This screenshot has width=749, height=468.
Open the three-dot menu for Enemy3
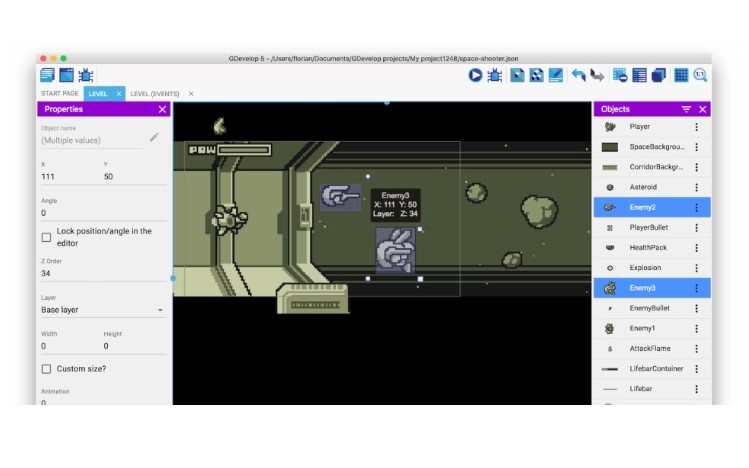pyautogui.click(x=696, y=288)
